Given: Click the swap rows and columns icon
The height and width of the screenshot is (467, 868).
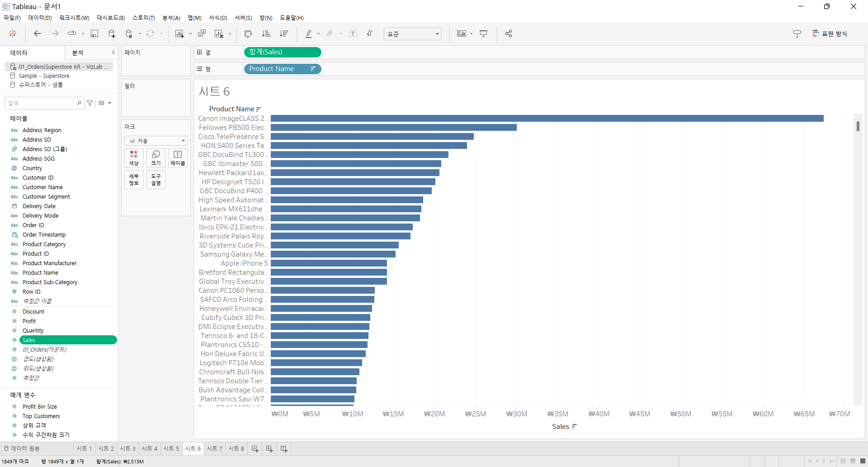Looking at the screenshot, I should [248, 33].
